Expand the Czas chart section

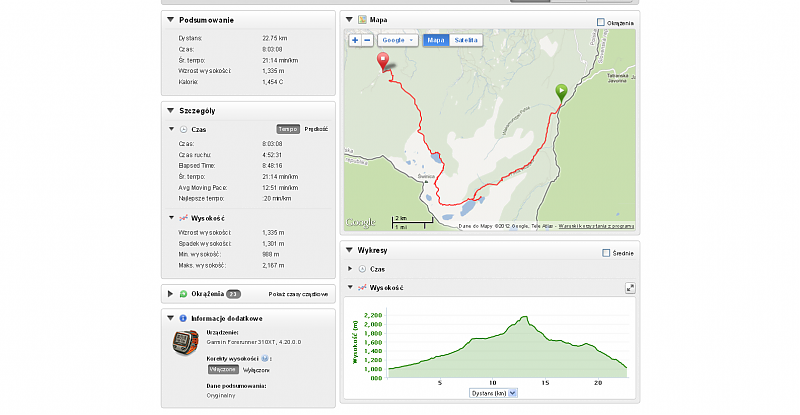click(350, 268)
